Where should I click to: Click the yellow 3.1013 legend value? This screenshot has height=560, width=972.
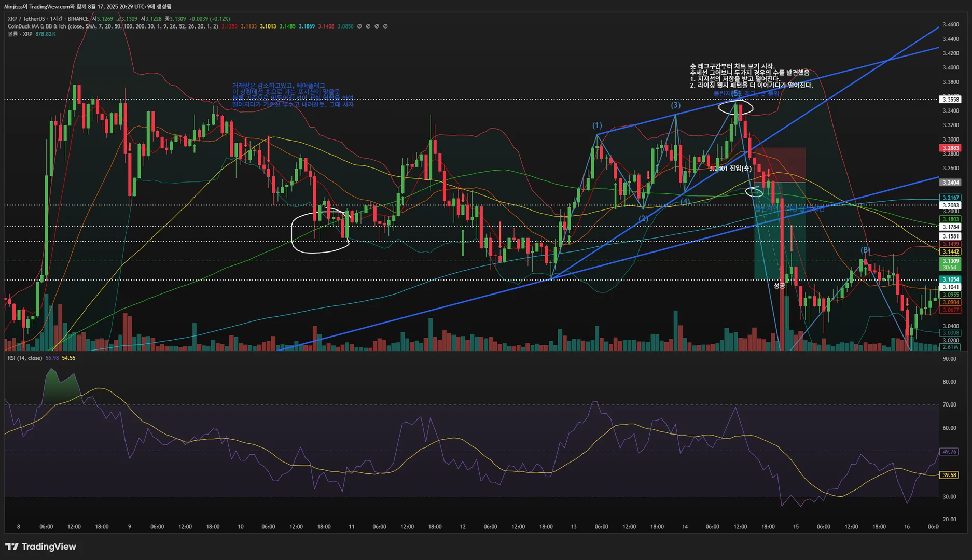click(x=268, y=26)
